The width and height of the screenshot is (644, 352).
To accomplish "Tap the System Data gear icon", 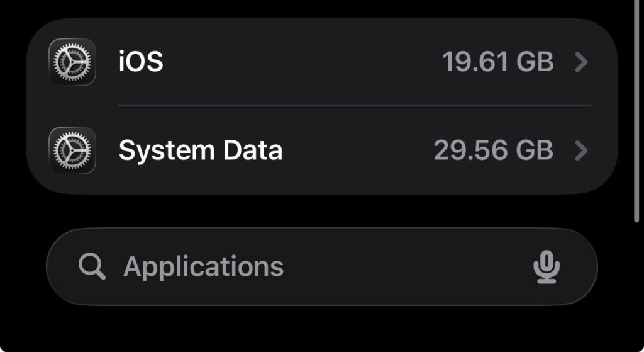I will pyautogui.click(x=72, y=150).
